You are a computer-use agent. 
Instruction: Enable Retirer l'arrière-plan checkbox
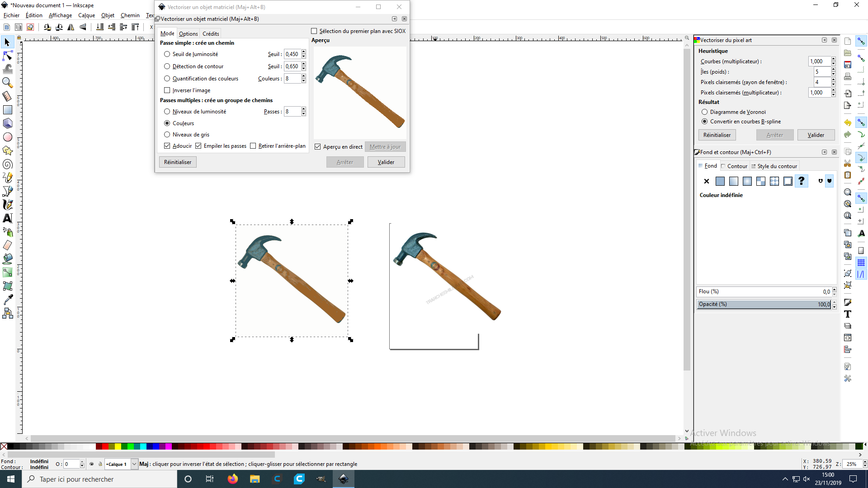[253, 146]
